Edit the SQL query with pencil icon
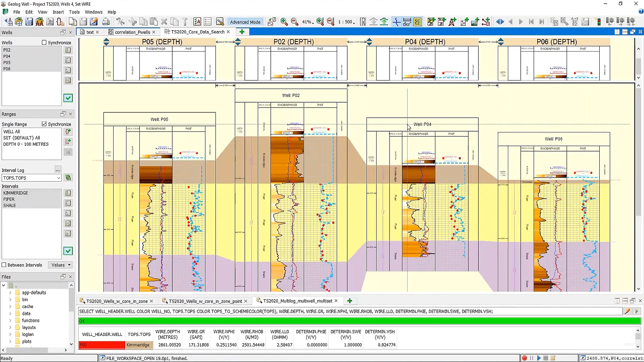The width and height of the screenshot is (644, 362). (627, 311)
